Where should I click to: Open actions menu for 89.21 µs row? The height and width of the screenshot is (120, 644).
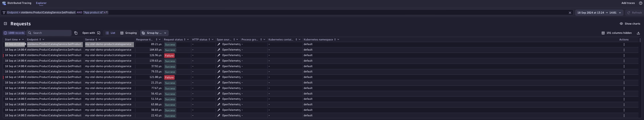[x=624, y=44]
